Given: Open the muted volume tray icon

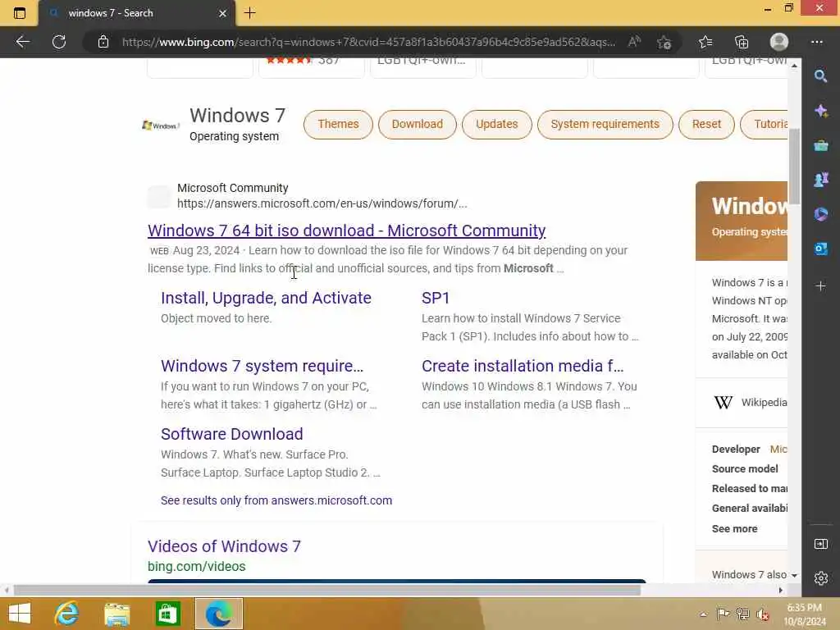Looking at the screenshot, I should (763, 614).
